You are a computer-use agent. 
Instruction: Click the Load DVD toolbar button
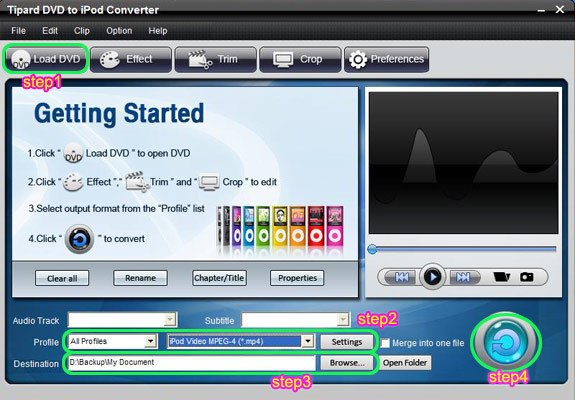pyautogui.click(x=46, y=59)
